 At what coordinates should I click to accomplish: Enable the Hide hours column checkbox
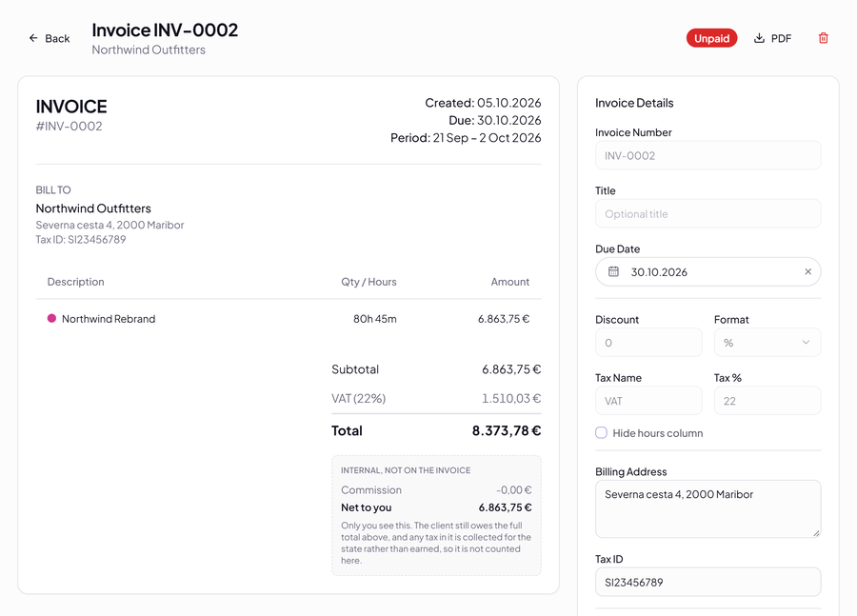(x=601, y=433)
